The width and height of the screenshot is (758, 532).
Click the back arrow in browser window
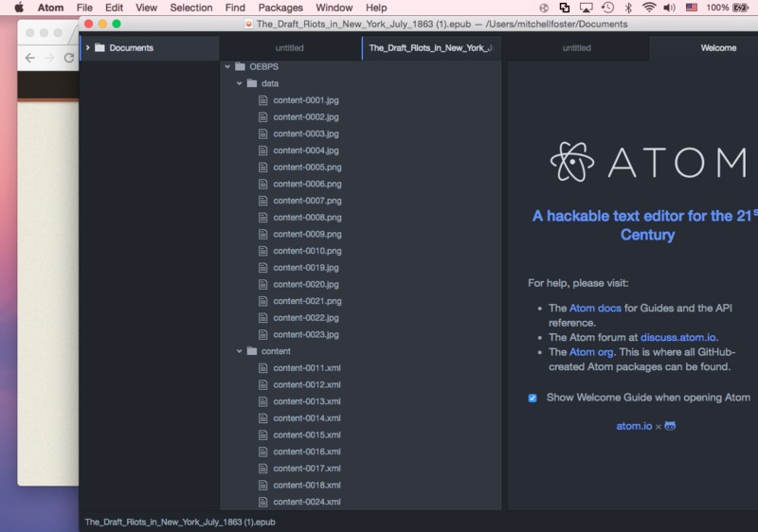coord(30,58)
